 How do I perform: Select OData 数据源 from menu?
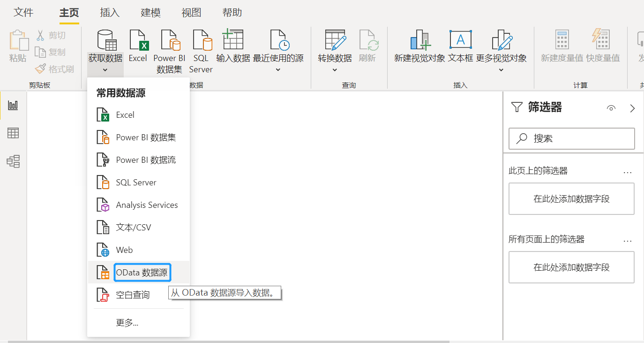(x=142, y=273)
